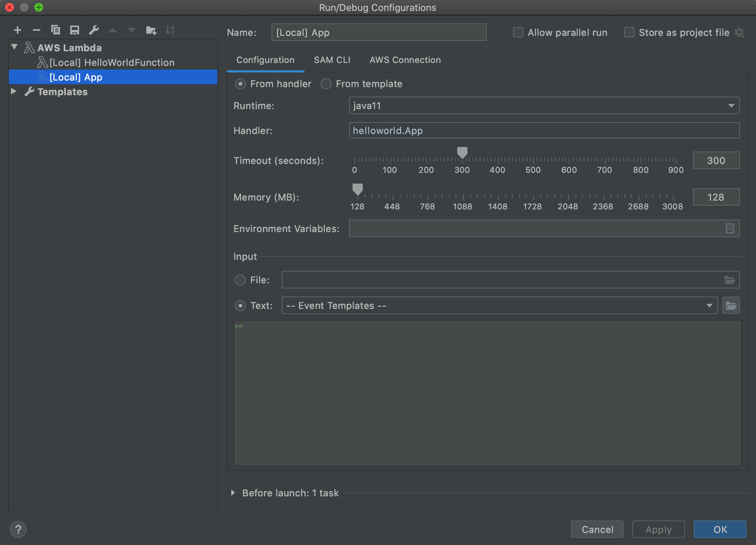This screenshot has width=756, height=545.
Task: Switch to the SAM CLI tab
Action: (332, 60)
